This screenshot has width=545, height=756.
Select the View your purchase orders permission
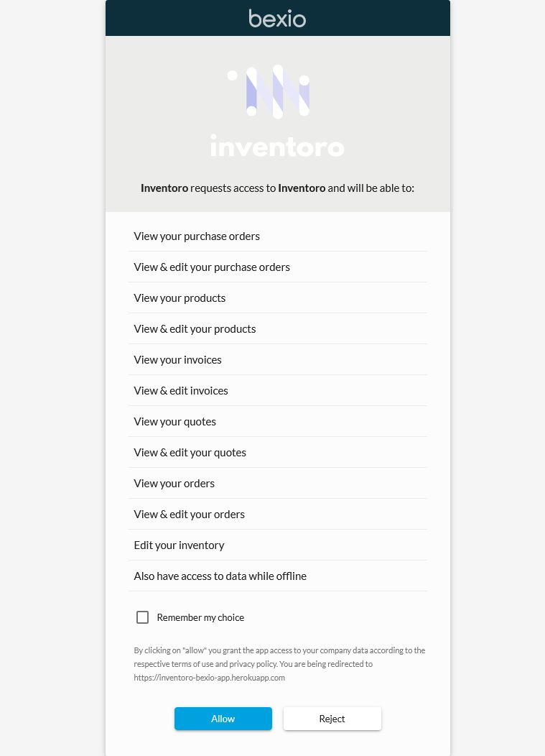[197, 236]
